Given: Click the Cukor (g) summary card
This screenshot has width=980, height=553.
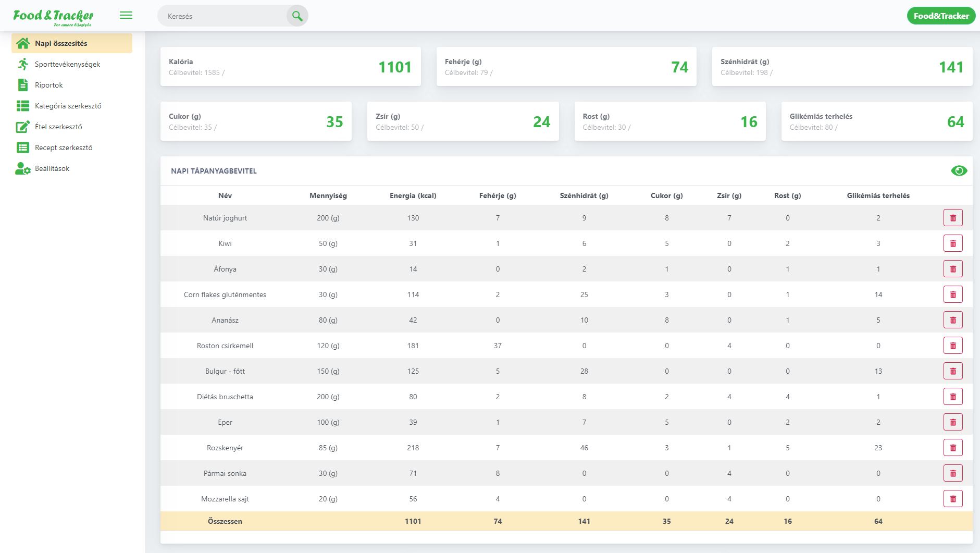Looking at the screenshot, I should [x=256, y=121].
